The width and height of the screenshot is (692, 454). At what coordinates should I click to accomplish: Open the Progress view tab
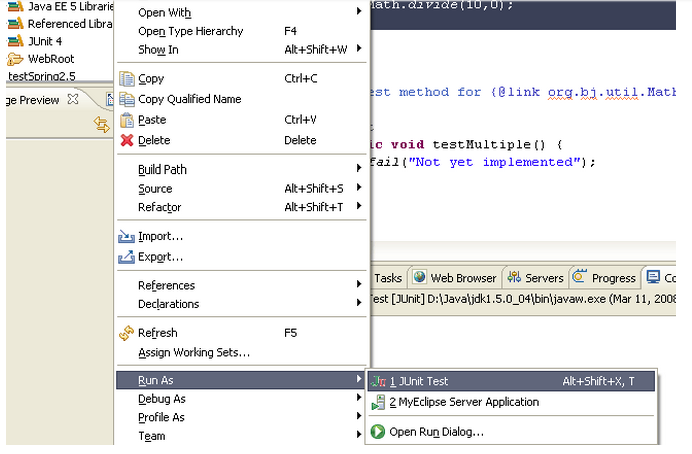pos(605,278)
